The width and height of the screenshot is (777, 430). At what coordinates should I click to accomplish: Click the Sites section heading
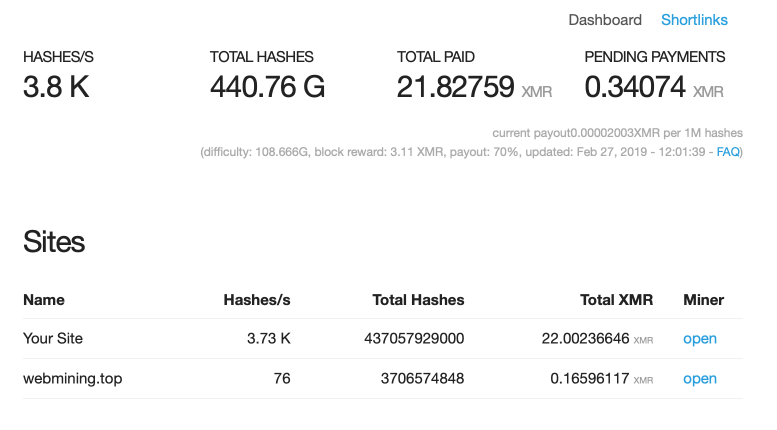click(54, 242)
